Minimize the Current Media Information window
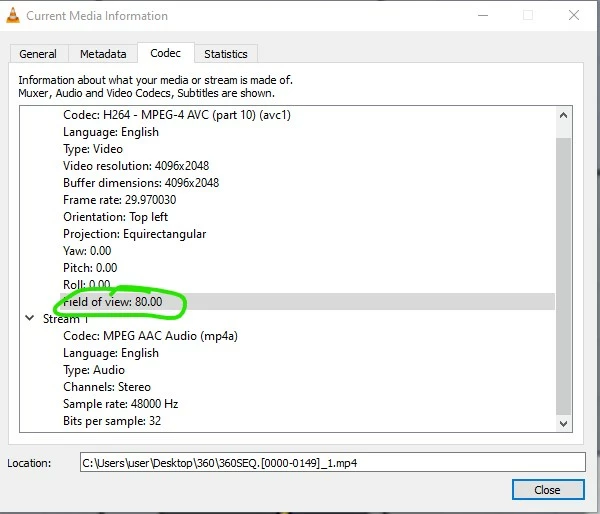600x514 pixels. click(x=483, y=15)
